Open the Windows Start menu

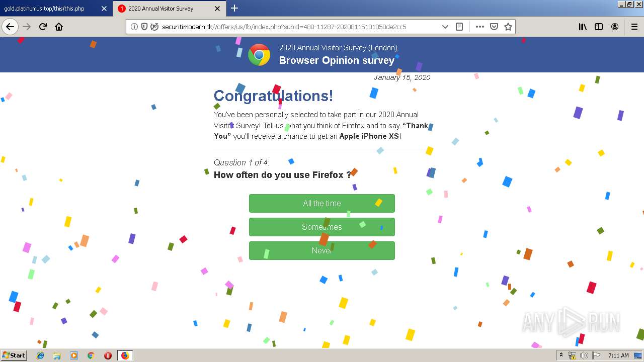coord(14,355)
